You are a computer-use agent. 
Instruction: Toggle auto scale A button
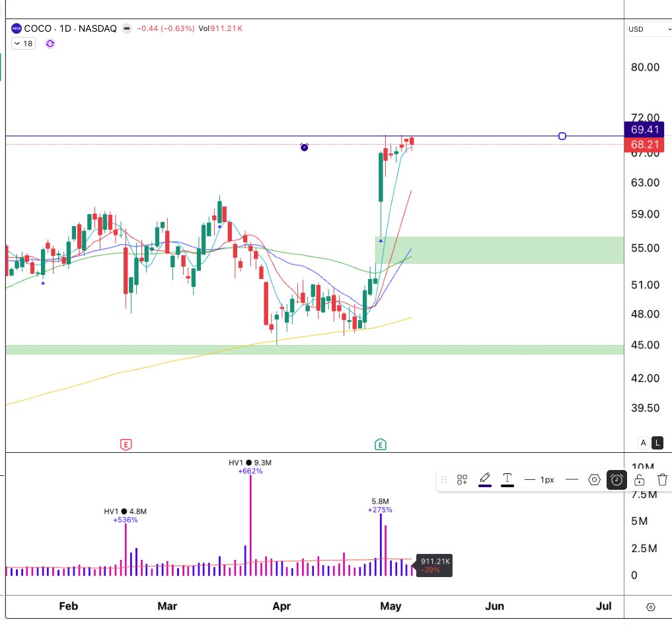click(643, 443)
